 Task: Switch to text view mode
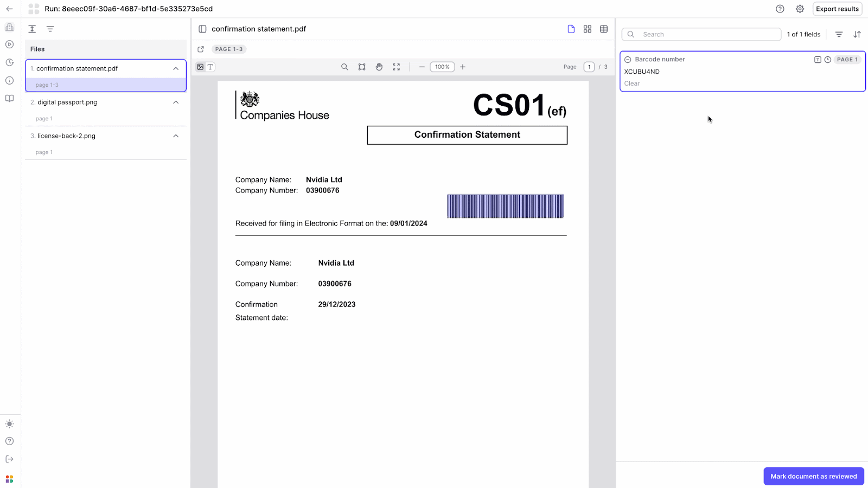point(210,67)
